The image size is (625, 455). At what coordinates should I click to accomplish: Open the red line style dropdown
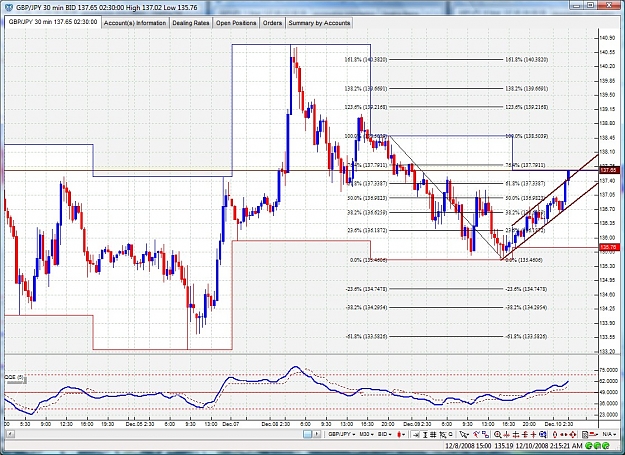coord(594,434)
